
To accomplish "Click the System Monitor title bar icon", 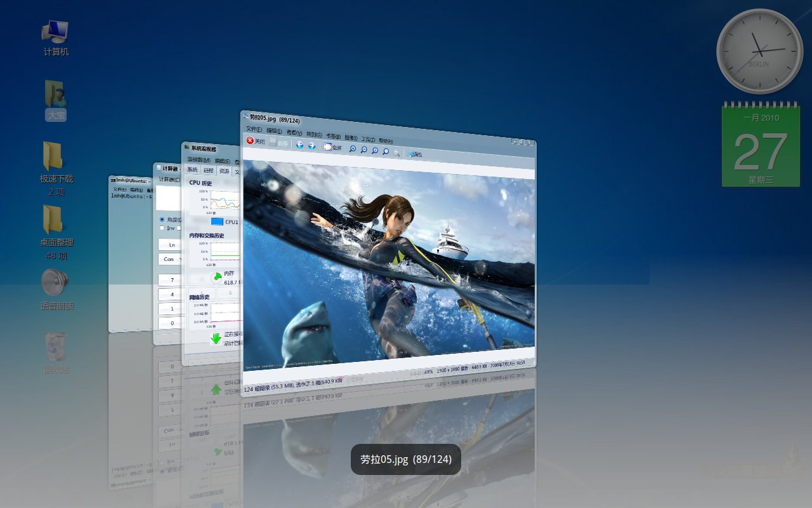I will [x=187, y=147].
